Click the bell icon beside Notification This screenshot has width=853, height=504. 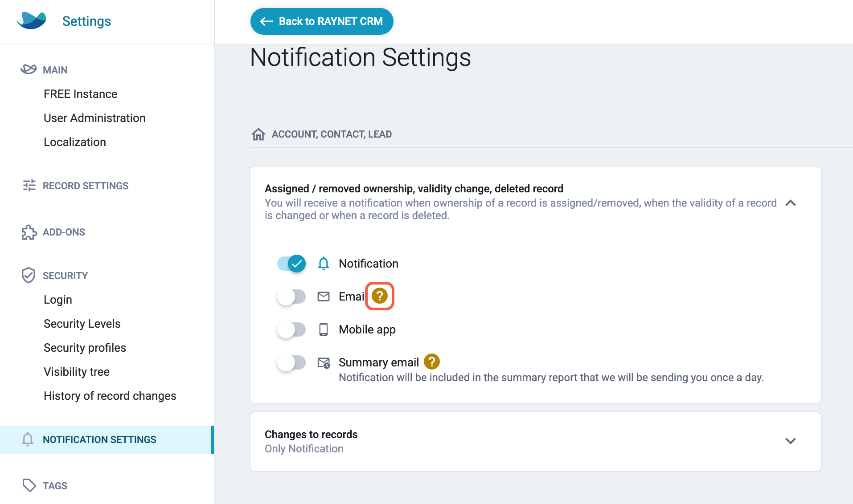click(324, 264)
